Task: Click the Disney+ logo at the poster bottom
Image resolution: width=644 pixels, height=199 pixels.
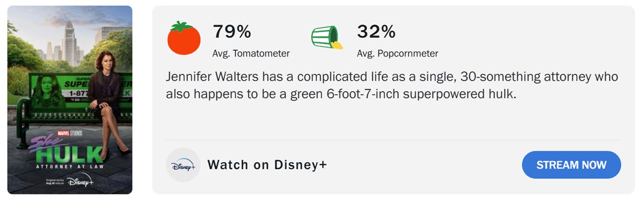Action: (80, 181)
